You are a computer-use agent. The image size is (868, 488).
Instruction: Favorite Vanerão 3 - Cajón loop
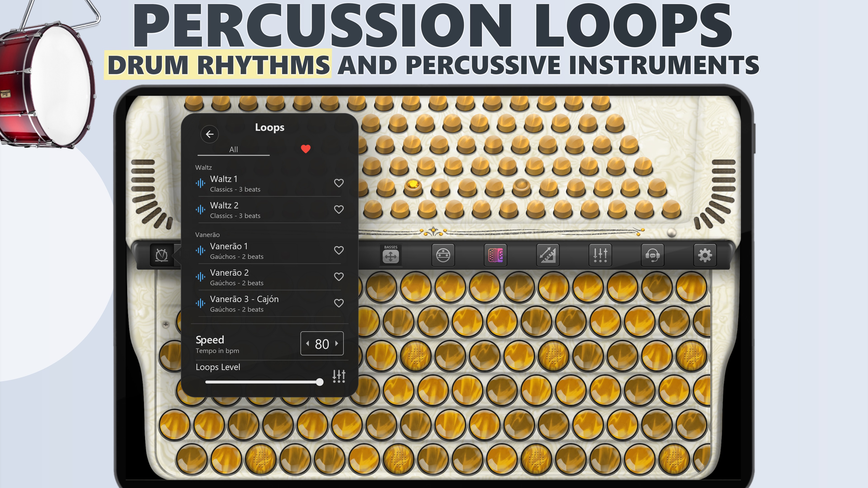339,303
